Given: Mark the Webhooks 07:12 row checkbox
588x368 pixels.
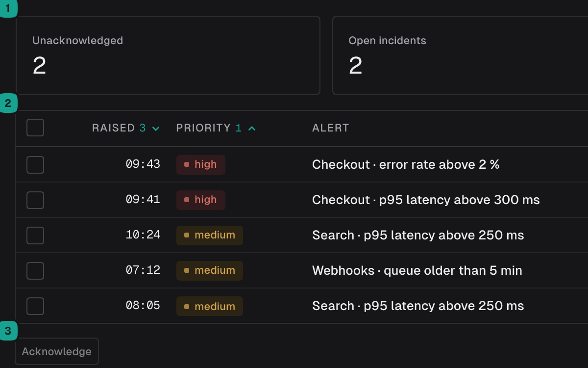Looking at the screenshot, I should [x=35, y=271].
